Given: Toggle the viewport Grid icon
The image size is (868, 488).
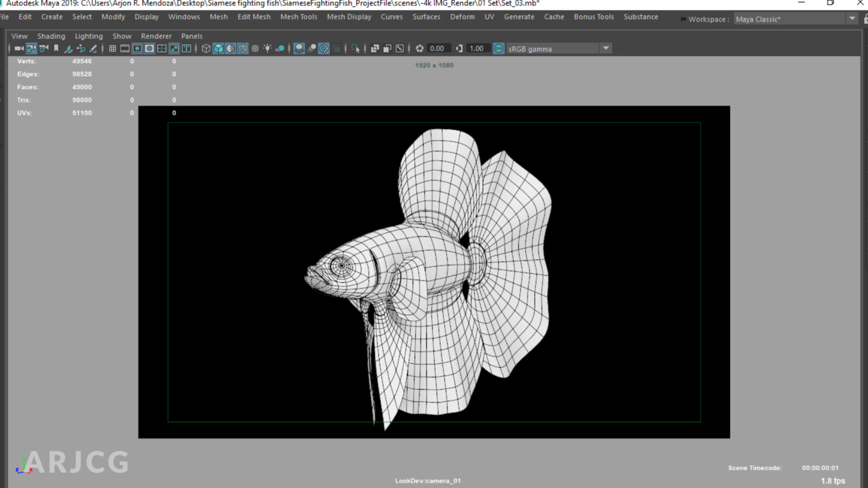Looking at the screenshot, I should (112, 48).
